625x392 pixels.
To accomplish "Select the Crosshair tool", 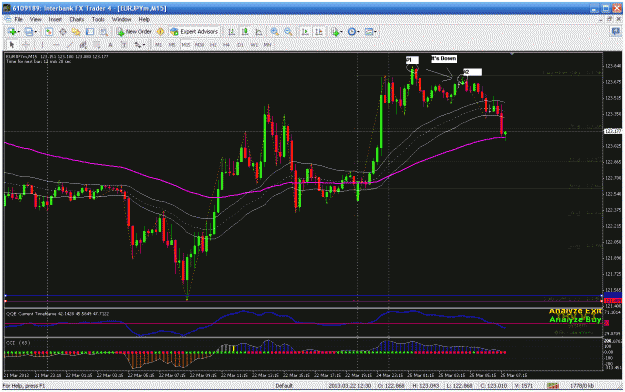I will pyautogui.click(x=26, y=45).
